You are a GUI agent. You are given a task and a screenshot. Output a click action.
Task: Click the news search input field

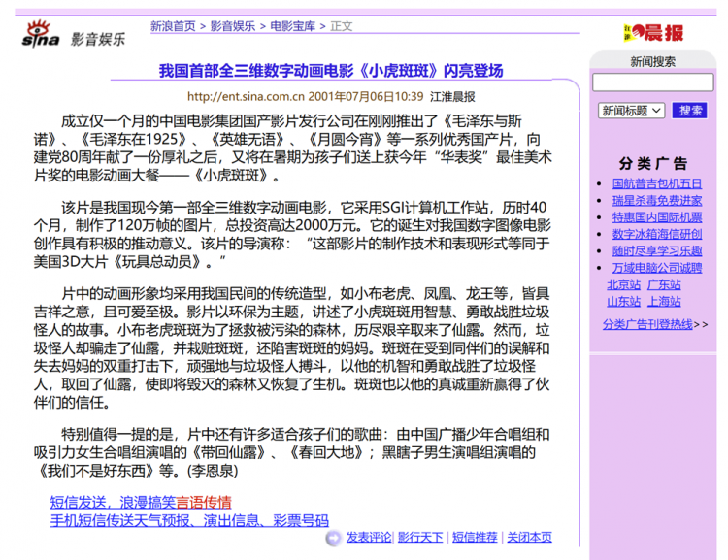pyautogui.click(x=653, y=82)
